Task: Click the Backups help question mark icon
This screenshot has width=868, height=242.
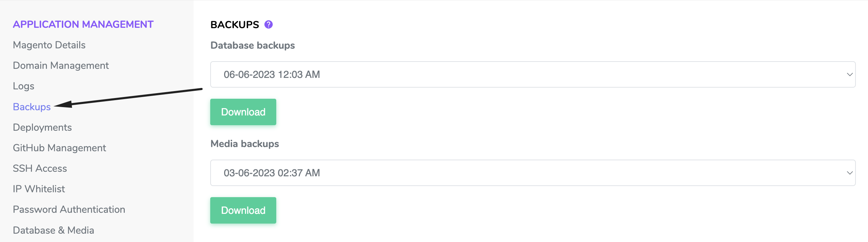Action: click(268, 24)
